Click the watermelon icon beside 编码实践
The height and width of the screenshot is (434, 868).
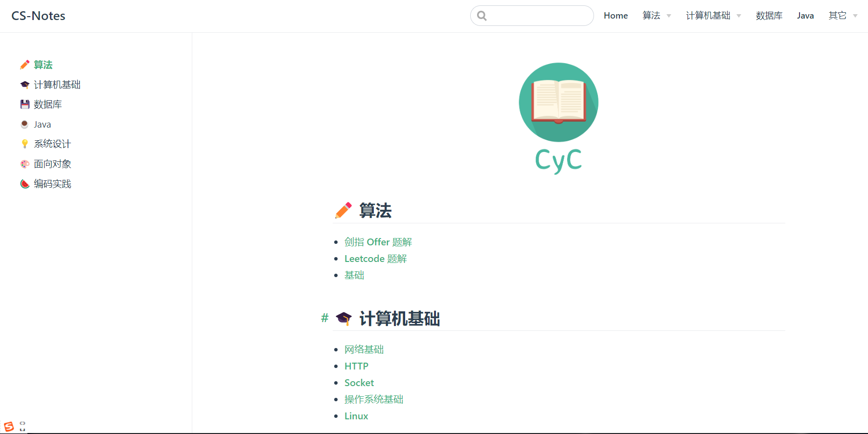(24, 184)
